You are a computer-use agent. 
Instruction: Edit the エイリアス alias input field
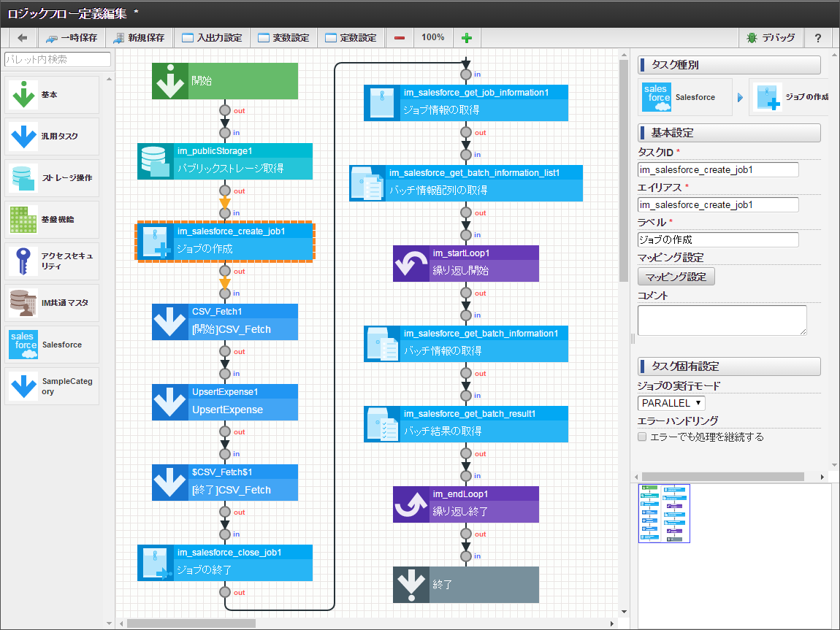pyautogui.click(x=718, y=204)
